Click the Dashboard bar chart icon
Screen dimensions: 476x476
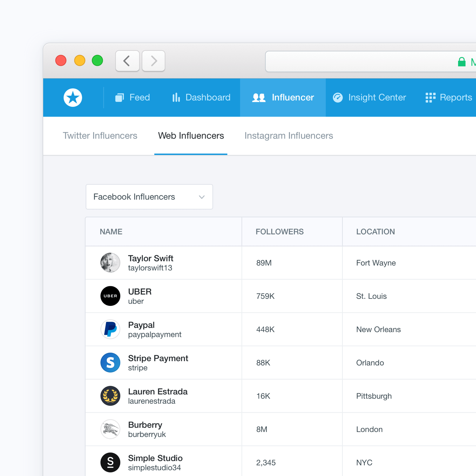[176, 98]
